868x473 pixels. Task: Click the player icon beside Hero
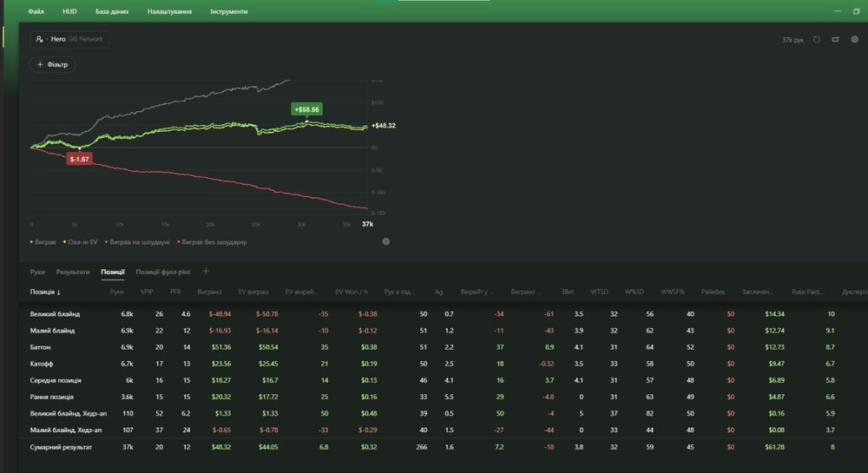pyautogui.click(x=39, y=39)
